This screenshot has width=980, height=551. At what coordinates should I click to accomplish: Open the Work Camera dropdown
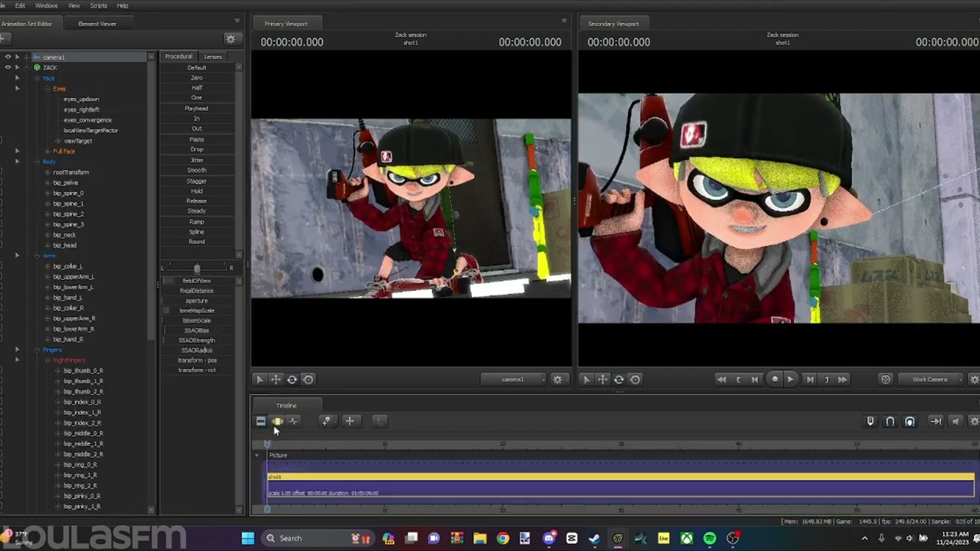(931, 380)
